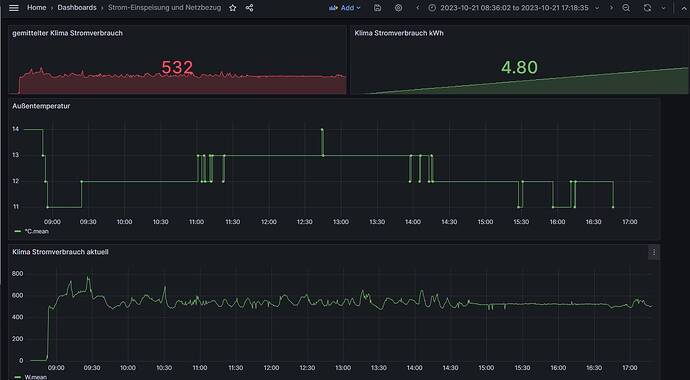Open the hamburger navigation menu
Image resolution: width=690 pixels, height=380 pixels.
pyautogui.click(x=14, y=8)
